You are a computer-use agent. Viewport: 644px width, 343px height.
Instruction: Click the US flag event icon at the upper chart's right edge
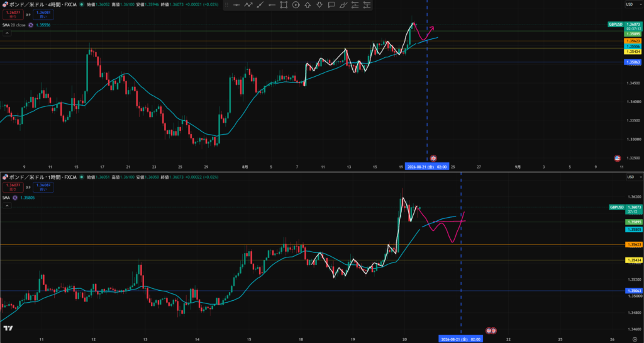pos(617,158)
